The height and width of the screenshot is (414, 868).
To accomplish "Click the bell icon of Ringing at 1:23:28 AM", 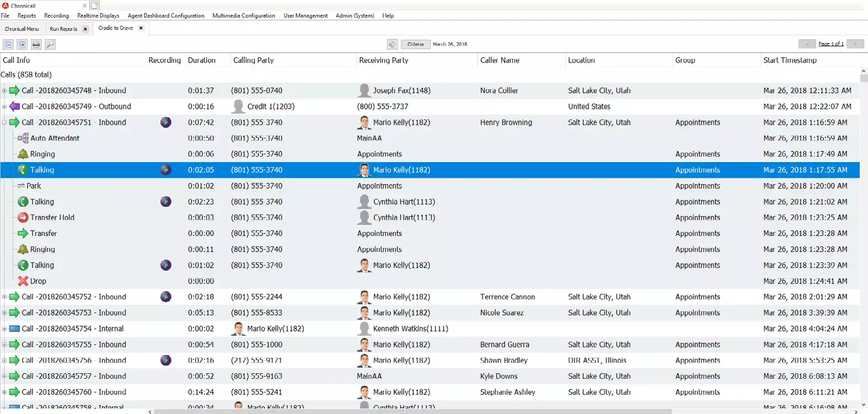I will [23, 249].
